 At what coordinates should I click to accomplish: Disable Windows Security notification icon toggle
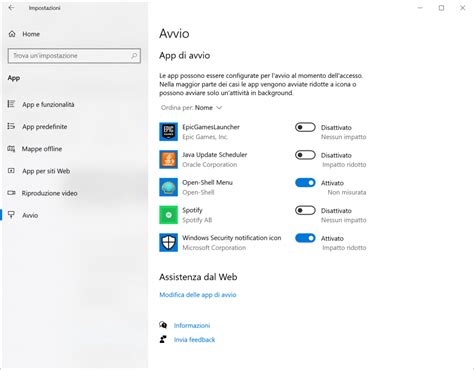(x=305, y=238)
